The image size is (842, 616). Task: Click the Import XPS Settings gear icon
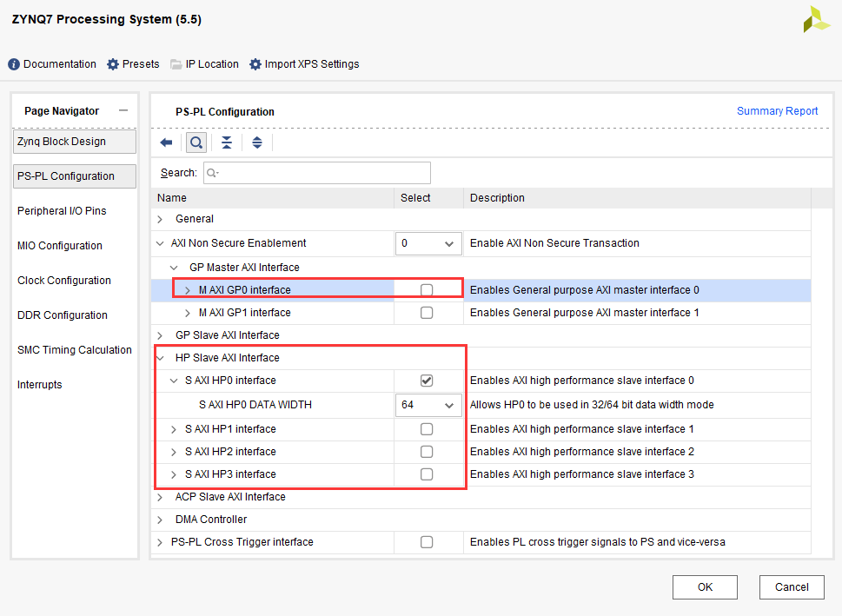[255, 64]
